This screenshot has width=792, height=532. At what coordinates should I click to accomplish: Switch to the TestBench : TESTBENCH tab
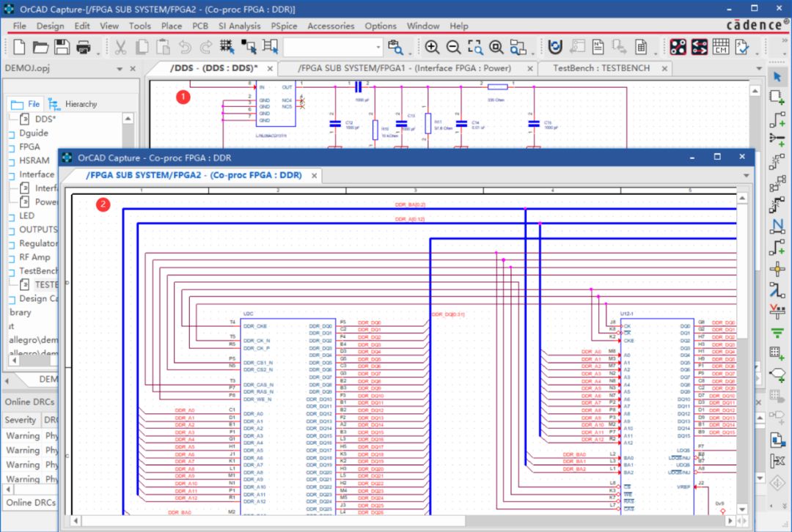point(601,68)
